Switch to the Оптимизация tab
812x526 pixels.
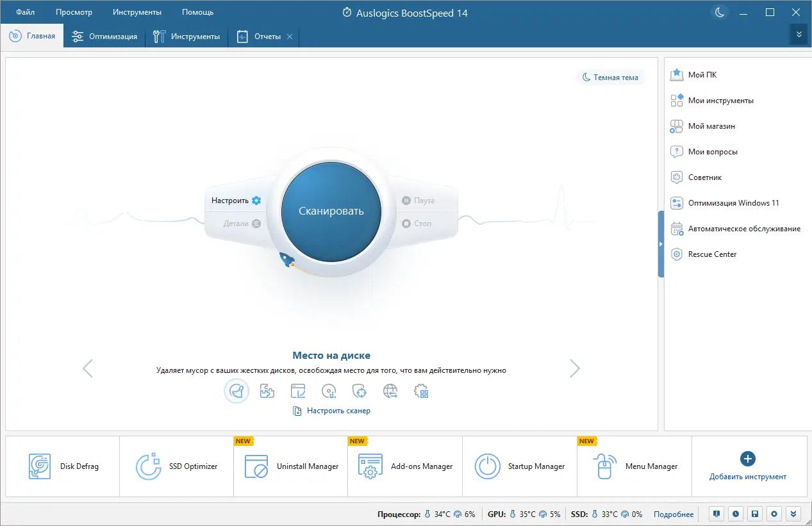(104, 37)
